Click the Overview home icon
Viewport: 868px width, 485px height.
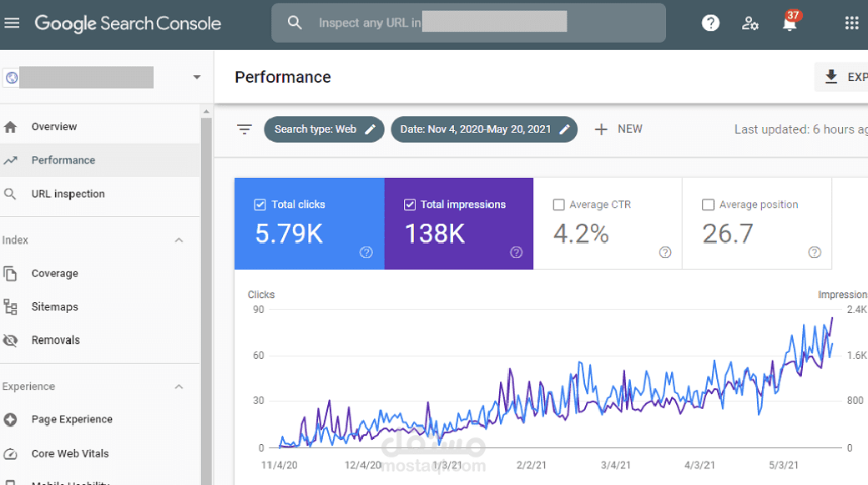(x=10, y=127)
